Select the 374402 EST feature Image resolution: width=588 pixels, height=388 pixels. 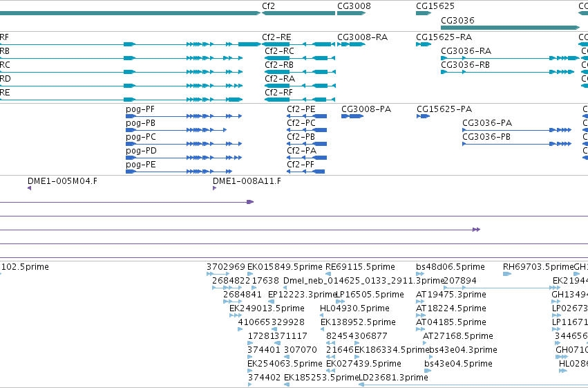[250, 385]
